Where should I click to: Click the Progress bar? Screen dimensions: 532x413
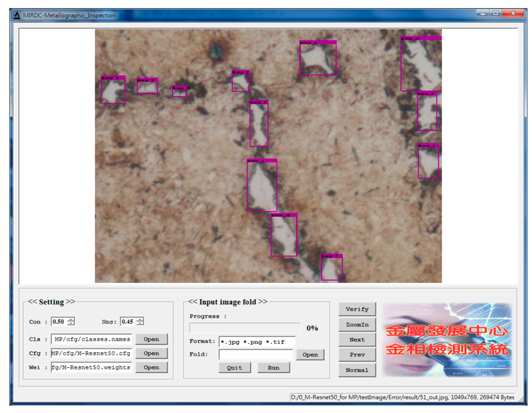tap(245, 328)
